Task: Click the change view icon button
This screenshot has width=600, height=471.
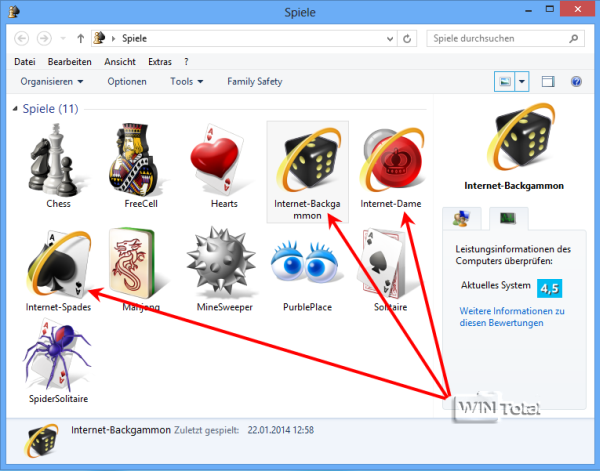Action: click(x=505, y=81)
